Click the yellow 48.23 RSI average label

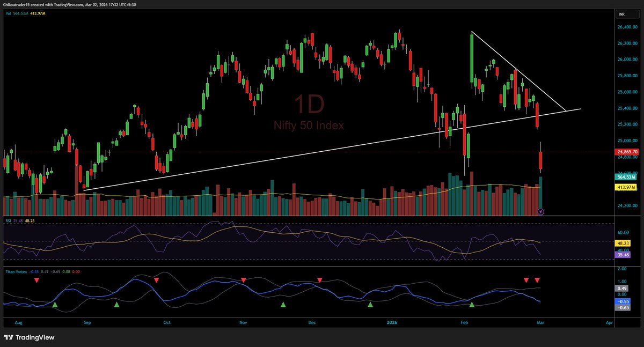tap(621, 242)
